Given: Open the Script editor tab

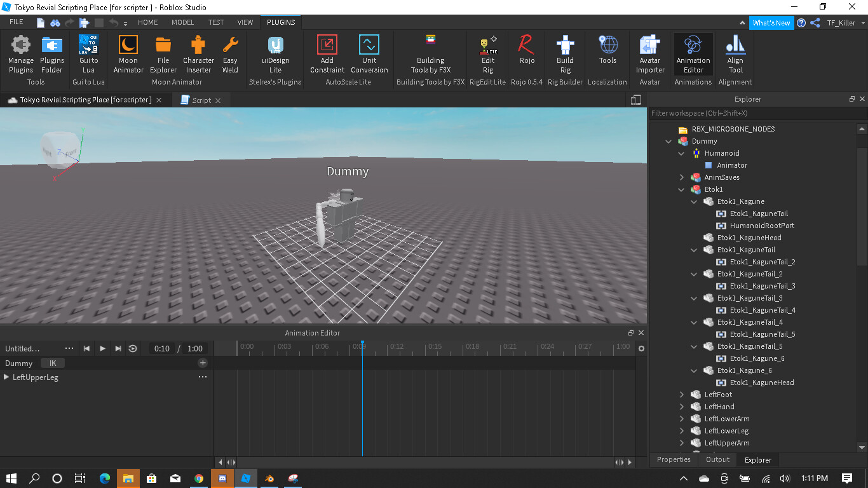Looking at the screenshot, I should pos(201,100).
